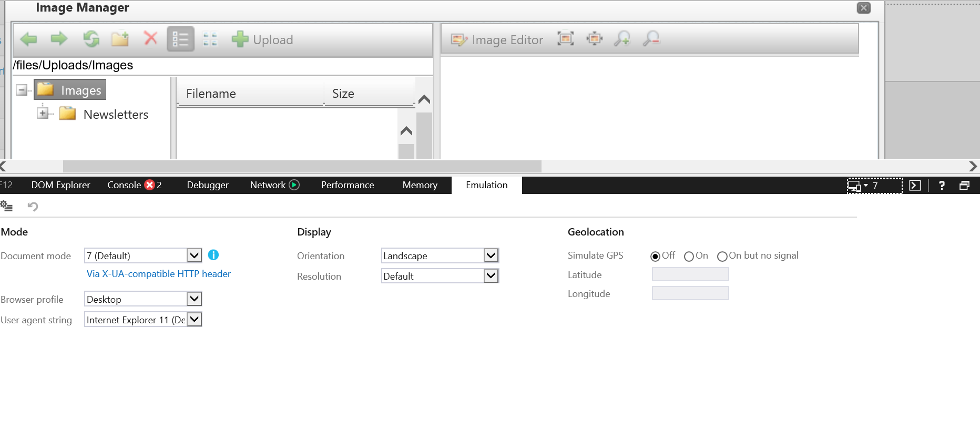The width and height of the screenshot is (980, 440).
Task: Open the DOM Explorer tab
Action: [x=60, y=185]
